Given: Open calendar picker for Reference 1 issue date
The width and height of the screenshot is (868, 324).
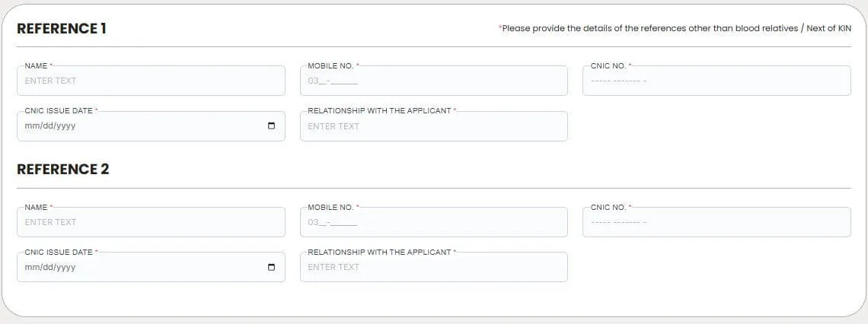Looking at the screenshot, I should 271,126.
